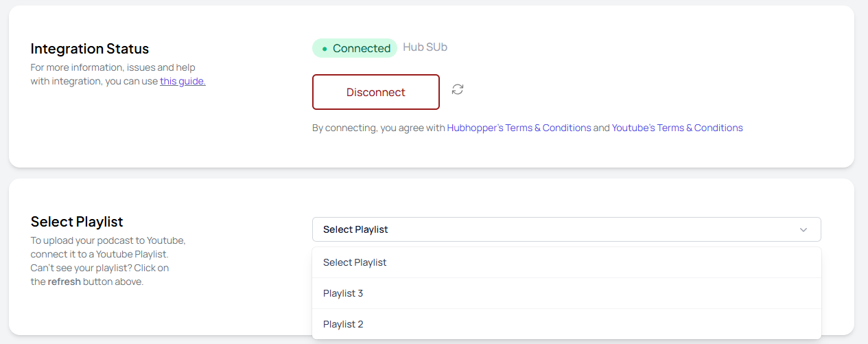Collapse the playlist dropdown using its chevron arrow

[x=804, y=230]
